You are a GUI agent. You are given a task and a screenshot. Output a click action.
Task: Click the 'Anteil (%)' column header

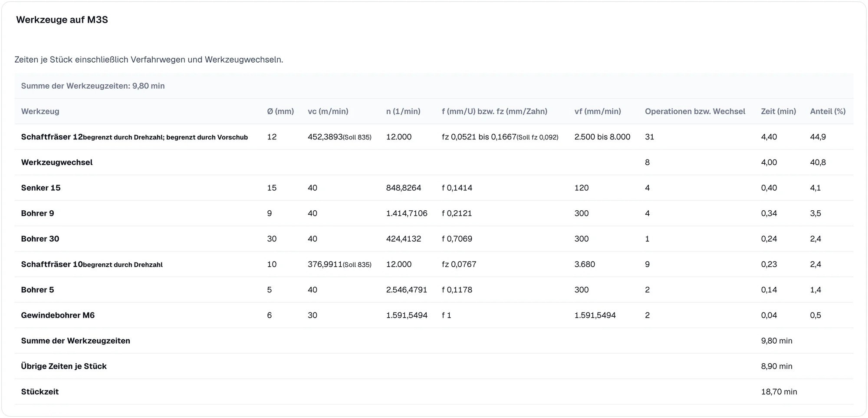pyautogui.click(x=828, y=111)
